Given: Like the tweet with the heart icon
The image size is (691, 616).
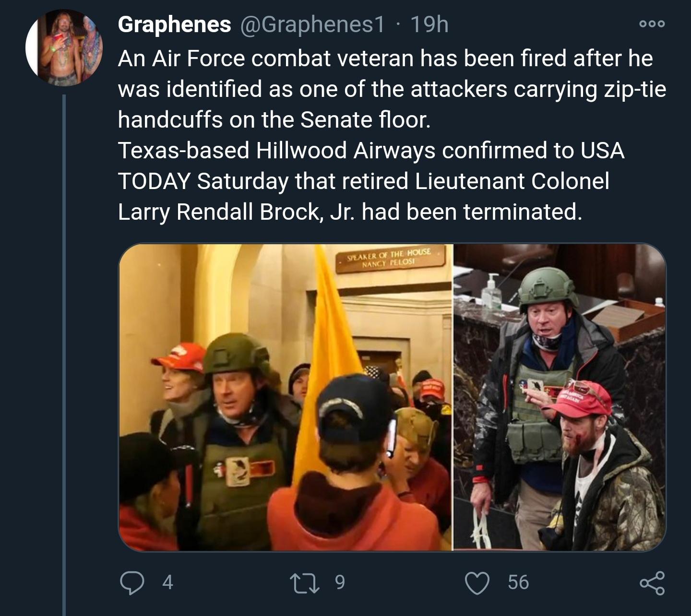Looking at the screenshot, I should 478,582.
